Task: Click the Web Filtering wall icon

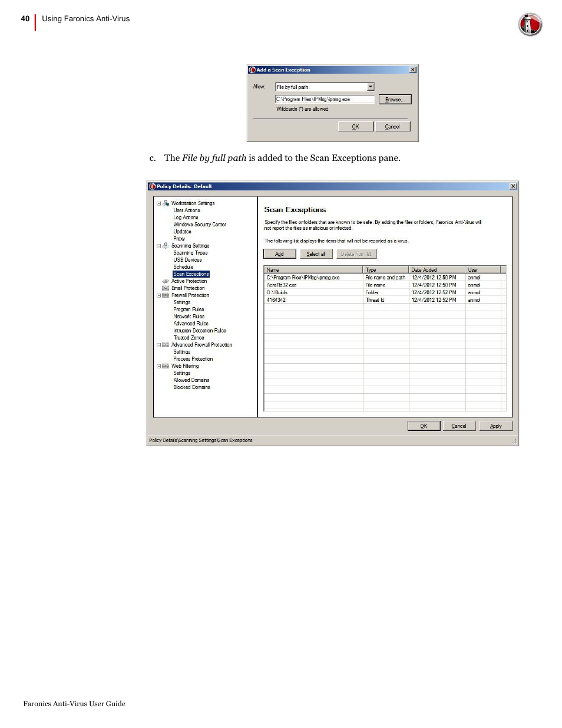Action: click(x=166, y=366)
